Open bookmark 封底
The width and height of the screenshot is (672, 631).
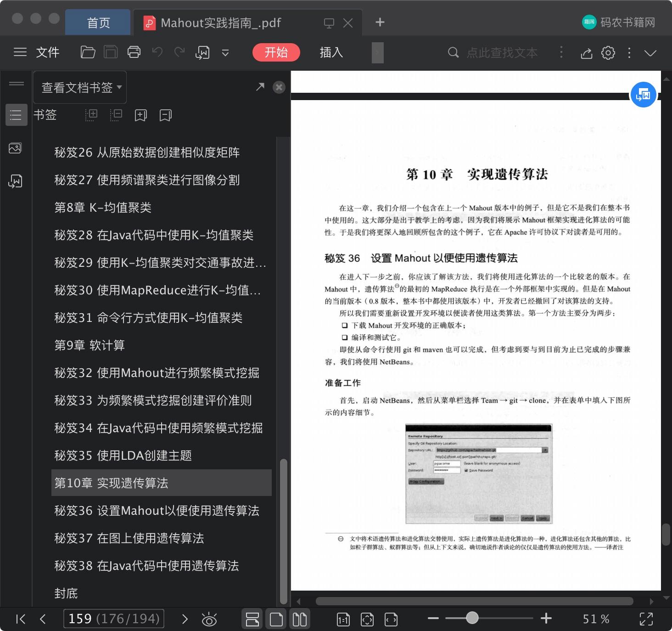[66, 593]
